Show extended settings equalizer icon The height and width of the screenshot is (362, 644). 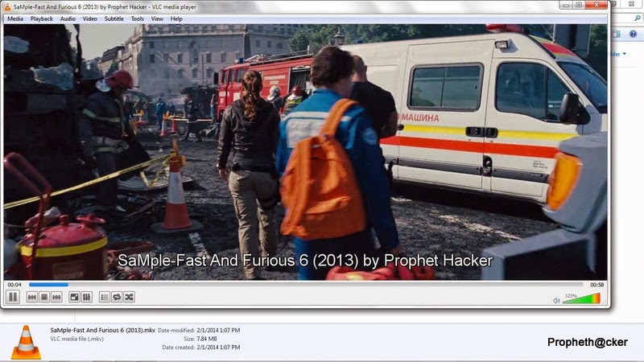[87, 297]
